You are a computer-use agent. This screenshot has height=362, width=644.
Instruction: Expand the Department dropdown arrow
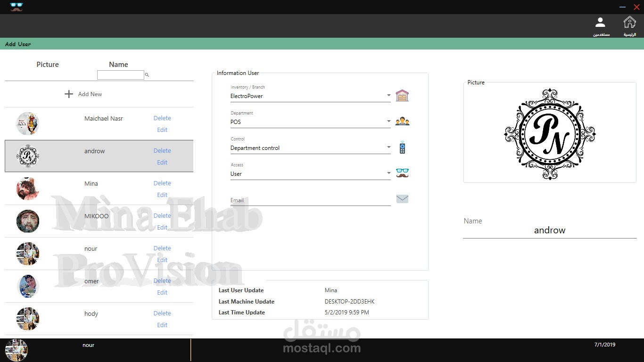389,122
